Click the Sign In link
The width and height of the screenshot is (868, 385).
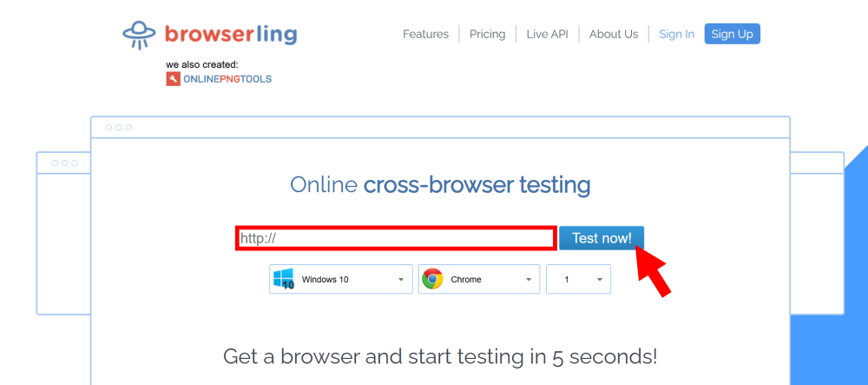click(x=676, y=34)
